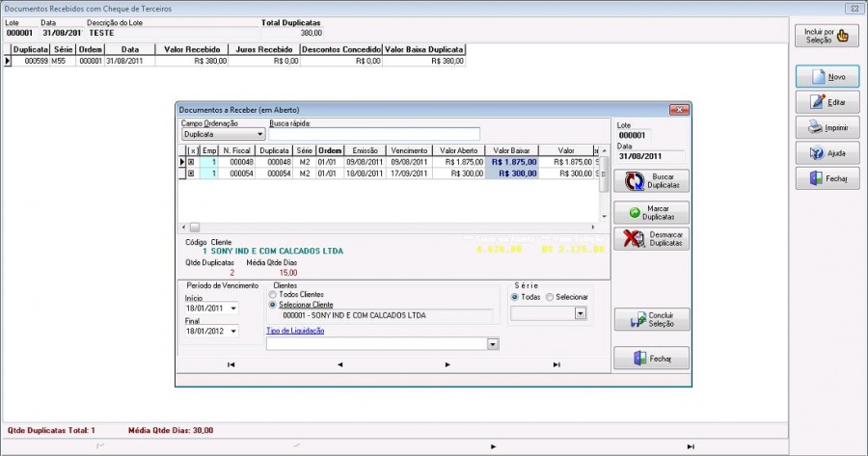Select Todas radio under Série

515,297
